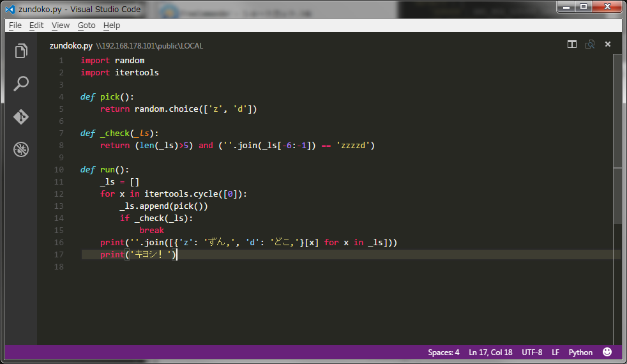Image resolution: width=627 pixels, height=364 pixels.
Task: Click 'import random' on line 1
Action: pyautogui.click(x=112, y=61)
